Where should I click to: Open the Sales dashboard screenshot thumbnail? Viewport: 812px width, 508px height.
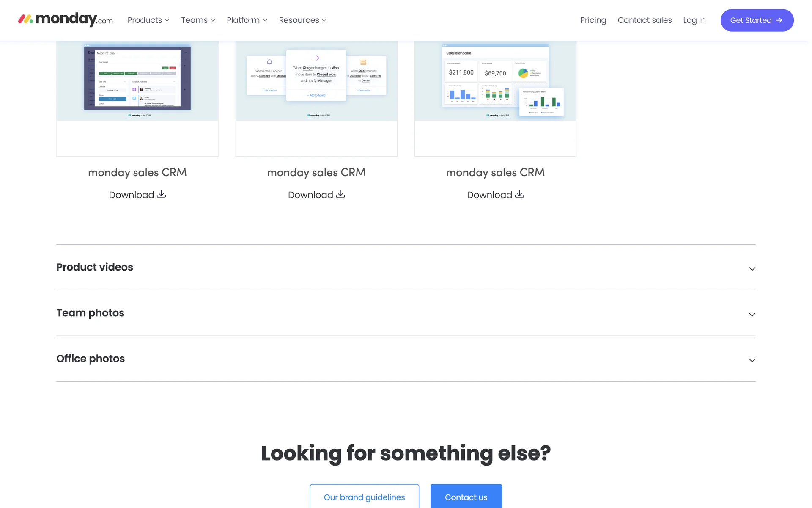[495, 80]
